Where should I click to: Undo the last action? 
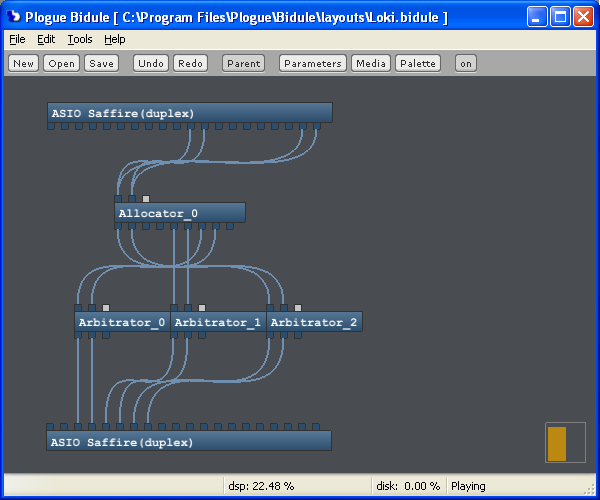click(x=151, y=64)
